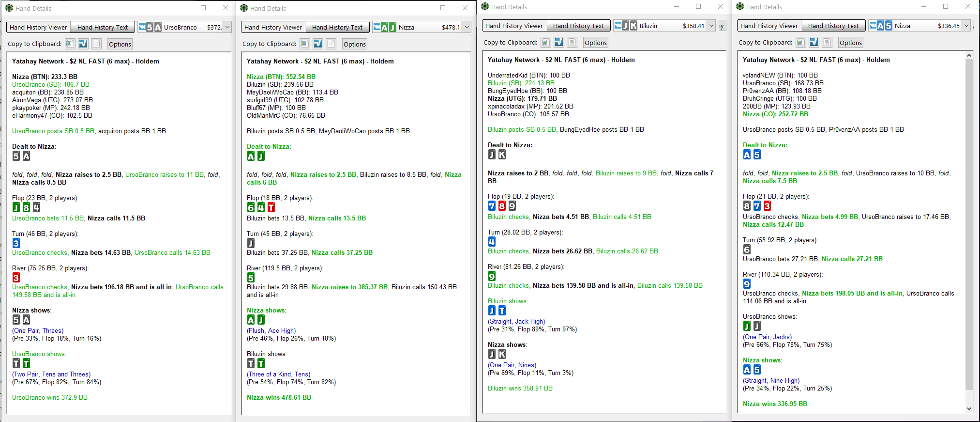Viewport: 980px width, 422px height.
Task: Copy hand in forum format in Biluzin $358.41 window
Action: (x=559, y=43)
